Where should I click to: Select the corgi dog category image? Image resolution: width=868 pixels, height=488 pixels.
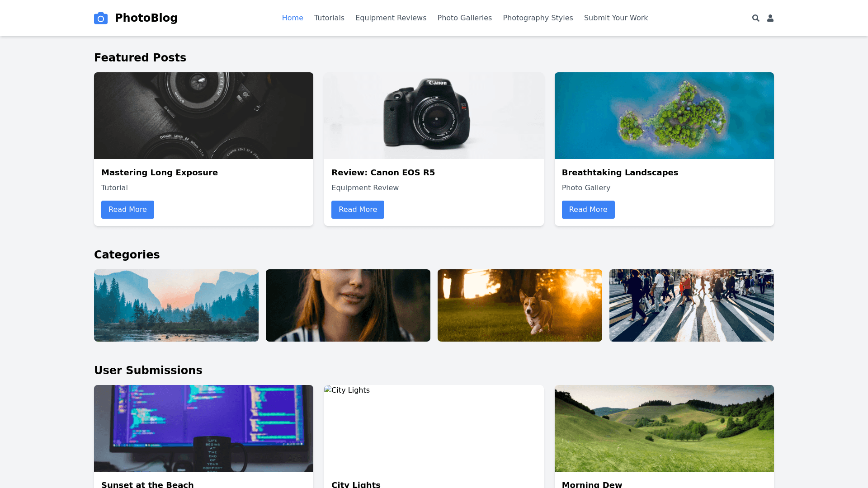tap(520, 305)
